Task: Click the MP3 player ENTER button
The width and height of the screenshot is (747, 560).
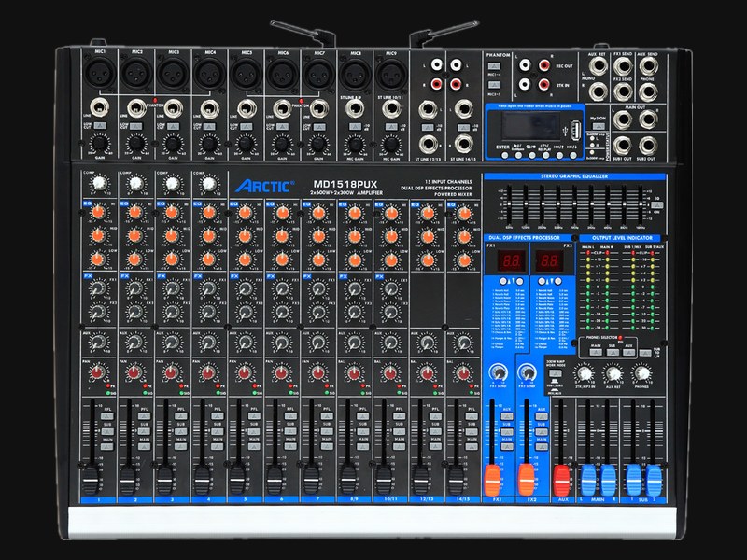Action: coord(505,155)
